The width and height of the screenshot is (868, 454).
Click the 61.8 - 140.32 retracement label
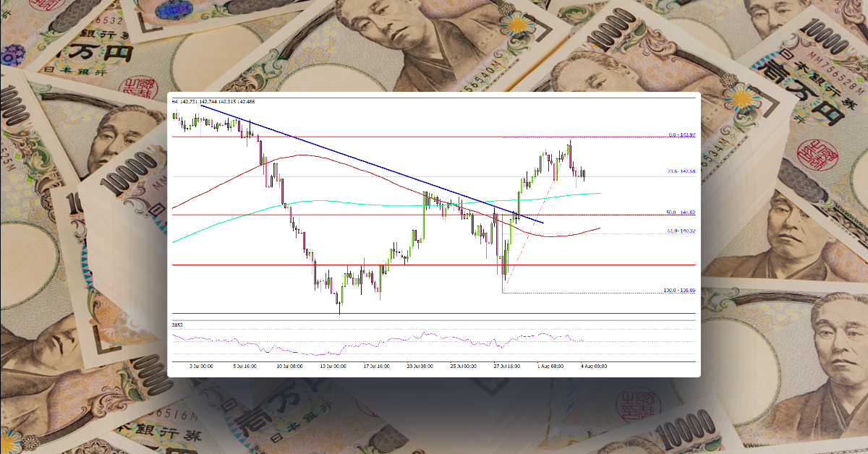tap(684, 229)
